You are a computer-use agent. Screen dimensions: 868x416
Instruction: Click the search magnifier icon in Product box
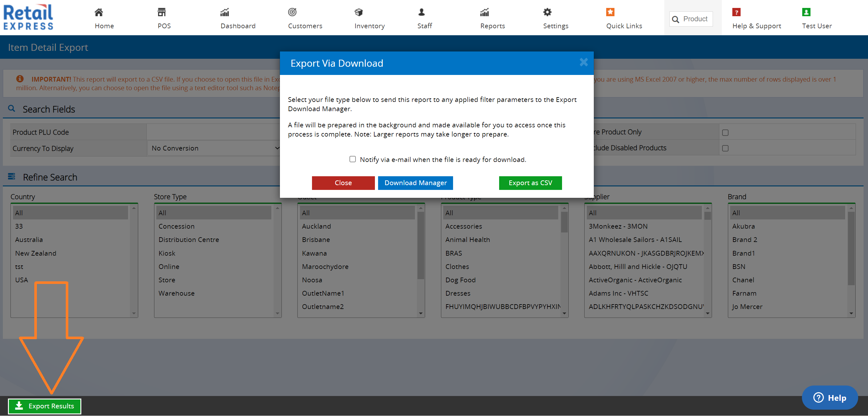click(675, 20)
